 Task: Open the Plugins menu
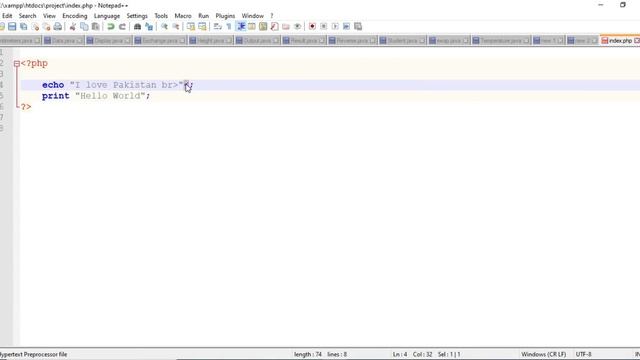(x=225, y=16)
